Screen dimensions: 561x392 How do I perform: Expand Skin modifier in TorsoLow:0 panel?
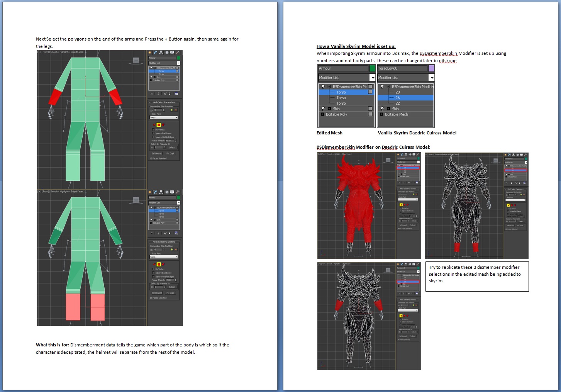[x=388, y=109]
